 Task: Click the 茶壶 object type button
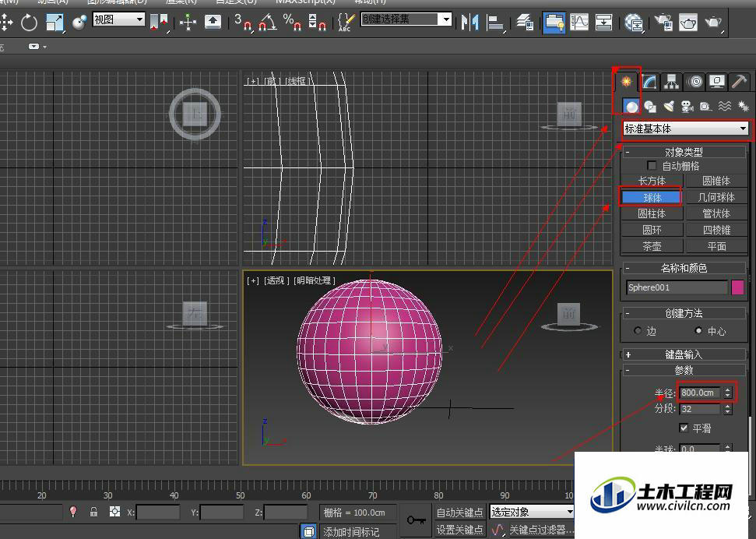tap(652, 246)
